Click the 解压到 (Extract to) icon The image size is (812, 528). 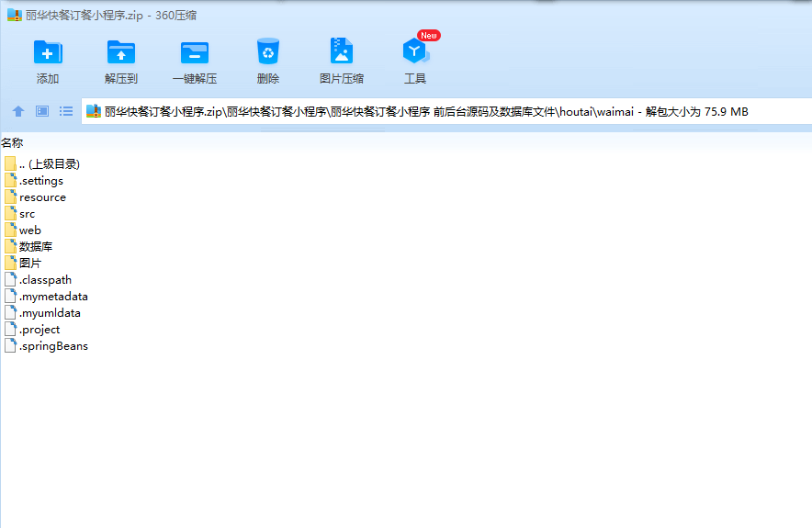(120, 51)
